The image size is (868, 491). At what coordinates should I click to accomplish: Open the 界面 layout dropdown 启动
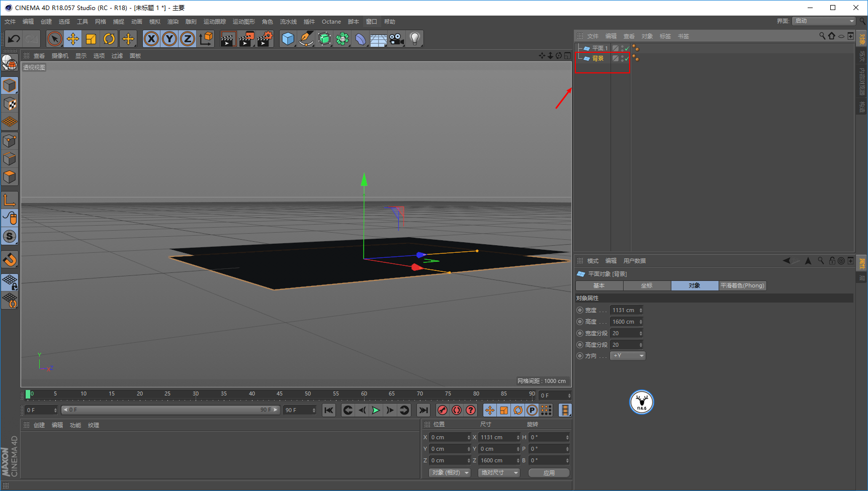[823, 21]
